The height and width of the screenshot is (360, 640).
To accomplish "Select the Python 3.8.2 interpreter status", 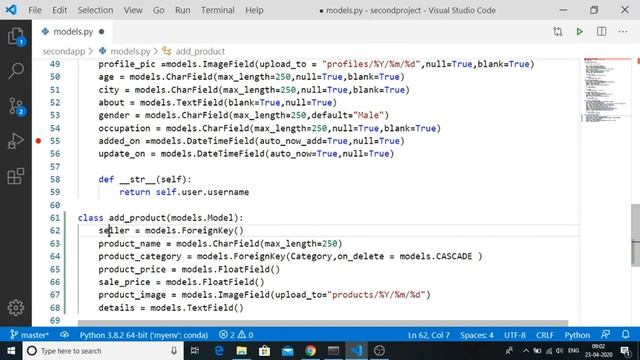I will [144, 335].
